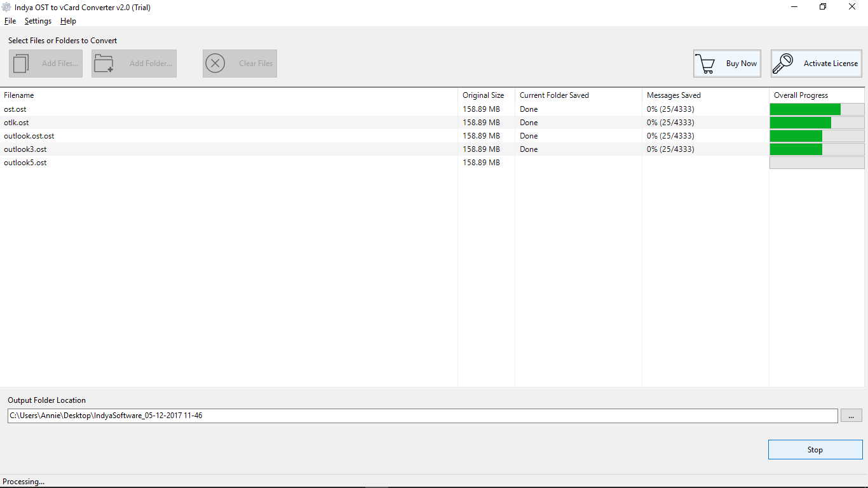This screenshot has height=488, width=868.
Task: Browse output folder with ellipsis button
Action: pyautogui.click(x=851, y=416)
